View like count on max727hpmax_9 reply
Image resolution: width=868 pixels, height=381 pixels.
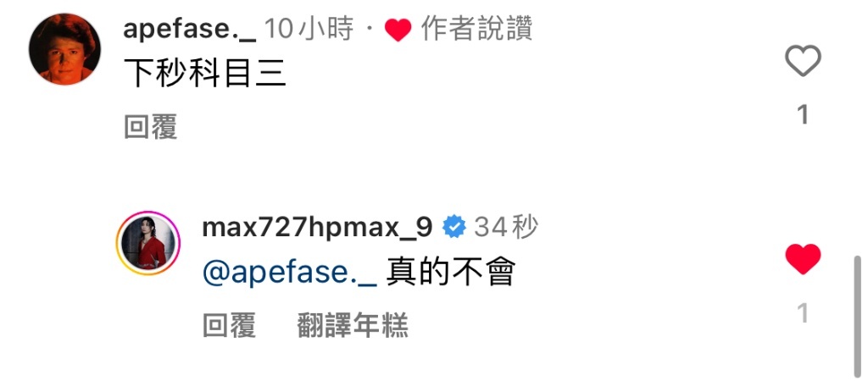(x=803, y=313)
